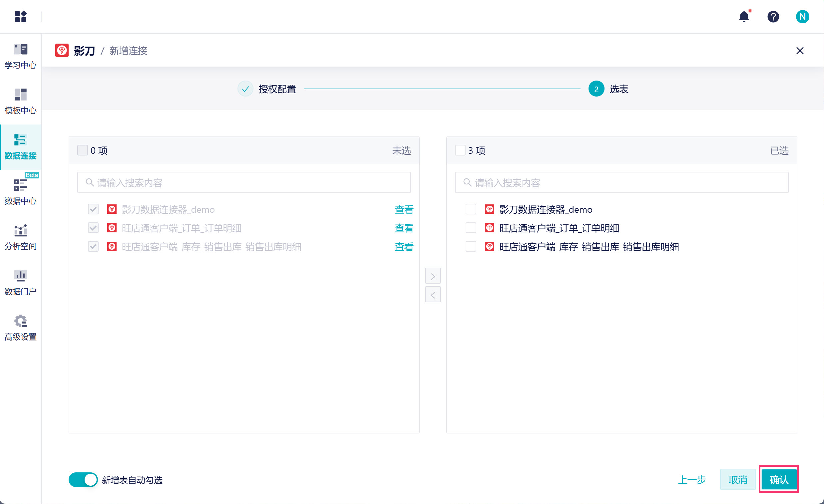The height and width of the screenshot is (504, 824).
Task: Click the 影刀 logo icon in header
Action: pyautogui.click(x=62, y=51)
